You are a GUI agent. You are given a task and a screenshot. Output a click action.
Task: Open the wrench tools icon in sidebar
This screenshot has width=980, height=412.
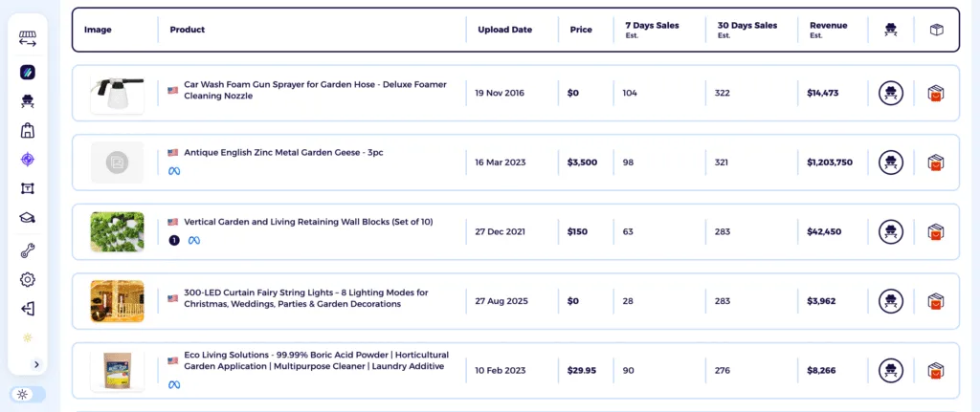tap(27, 251)
